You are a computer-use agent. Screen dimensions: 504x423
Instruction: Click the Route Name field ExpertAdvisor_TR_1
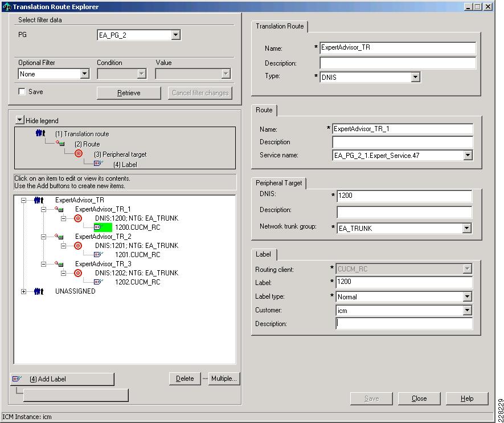[x=403, y=129]
